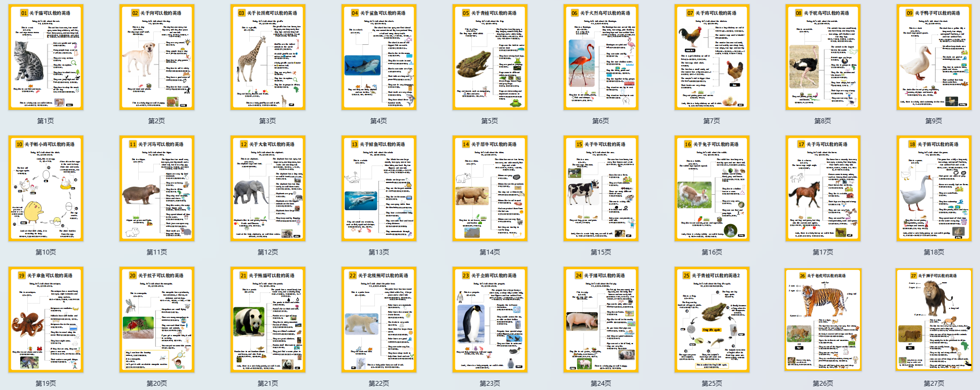Screen dimensions: 980x390
Task: Click the "第7页" label
Action: tap(712, 121)
